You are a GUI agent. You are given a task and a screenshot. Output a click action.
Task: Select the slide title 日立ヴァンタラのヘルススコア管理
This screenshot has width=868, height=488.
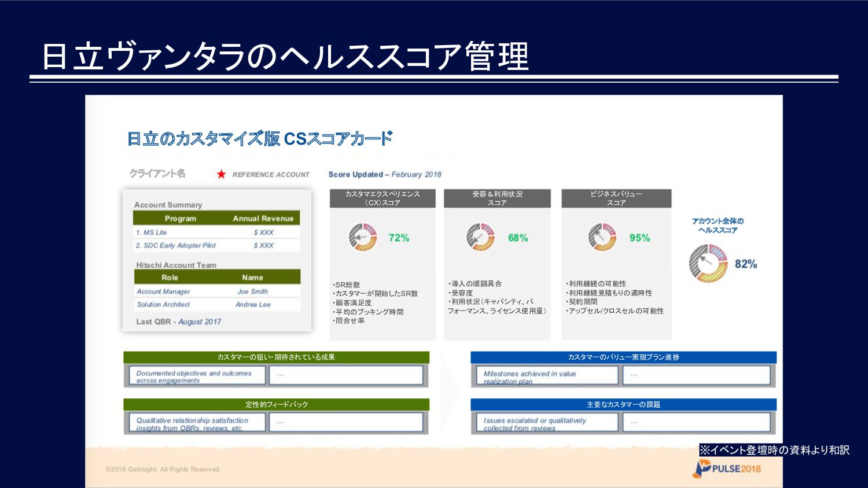[285, 56]
